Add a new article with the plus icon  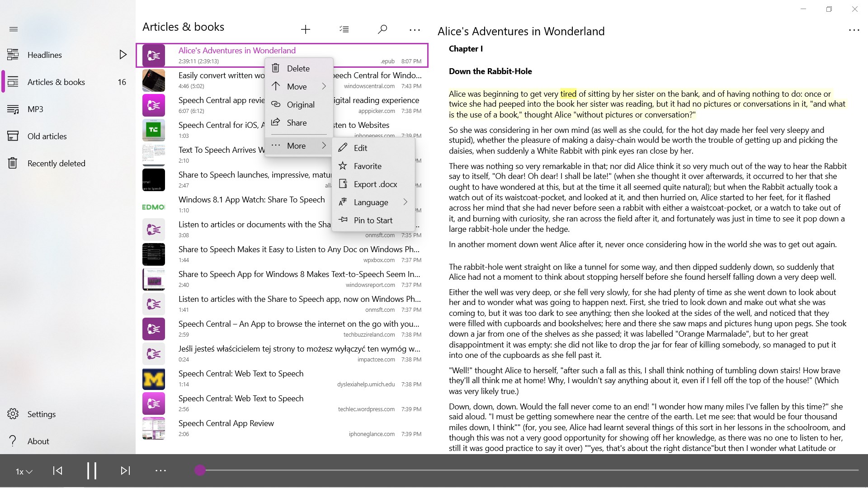(x=306, y=29)
